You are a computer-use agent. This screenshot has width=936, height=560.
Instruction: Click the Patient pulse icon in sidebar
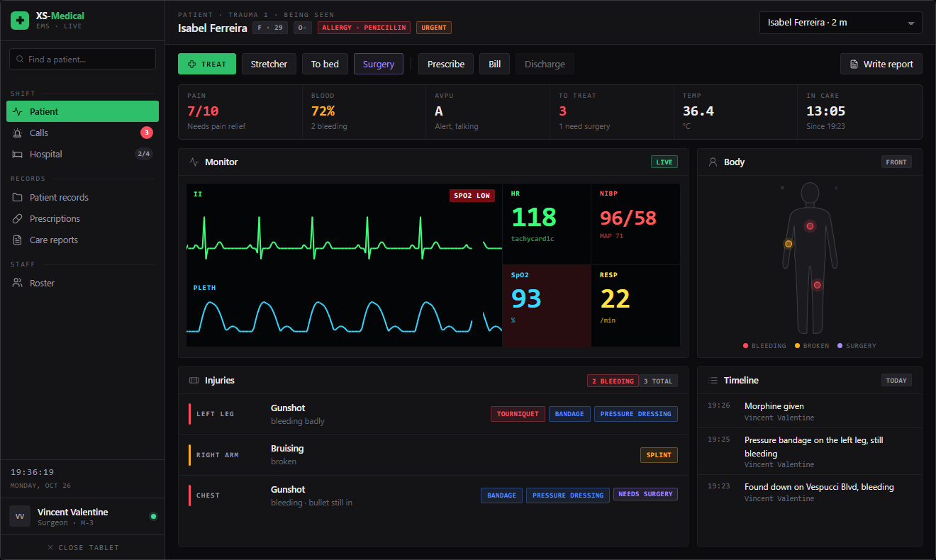[x=18, y=111]
